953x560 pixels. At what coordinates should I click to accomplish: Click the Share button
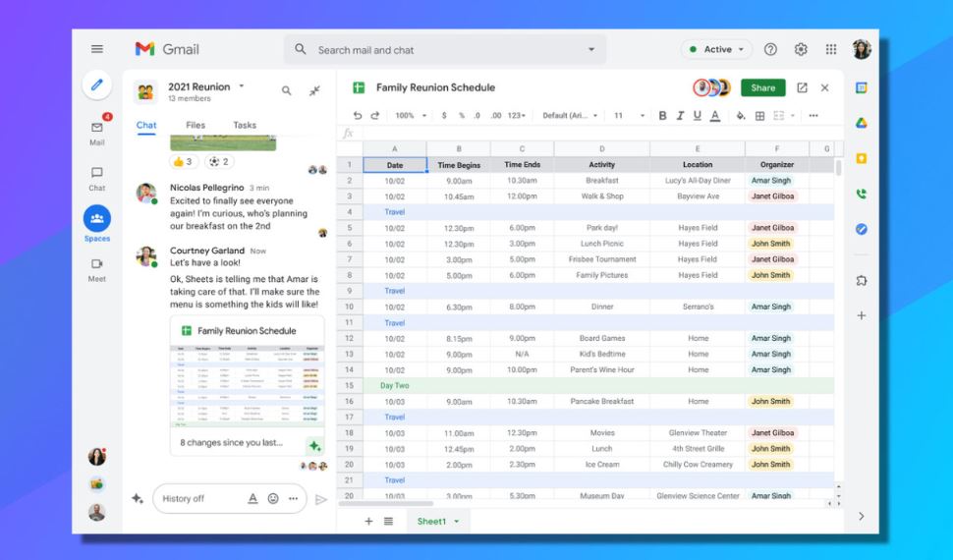pos(762,87)
